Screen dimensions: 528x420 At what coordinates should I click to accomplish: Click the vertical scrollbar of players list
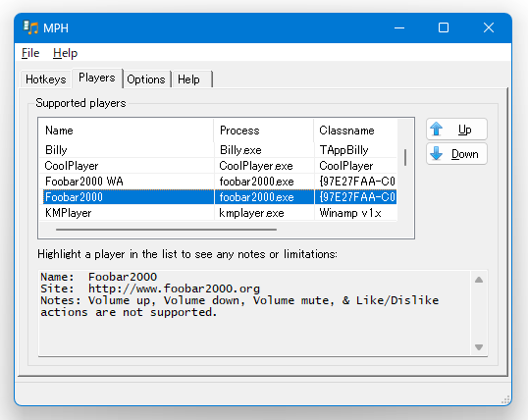405,158
